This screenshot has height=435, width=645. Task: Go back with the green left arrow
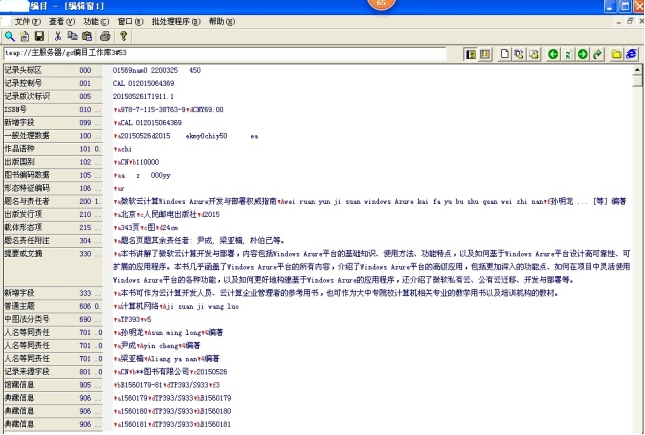pos(553,52)
